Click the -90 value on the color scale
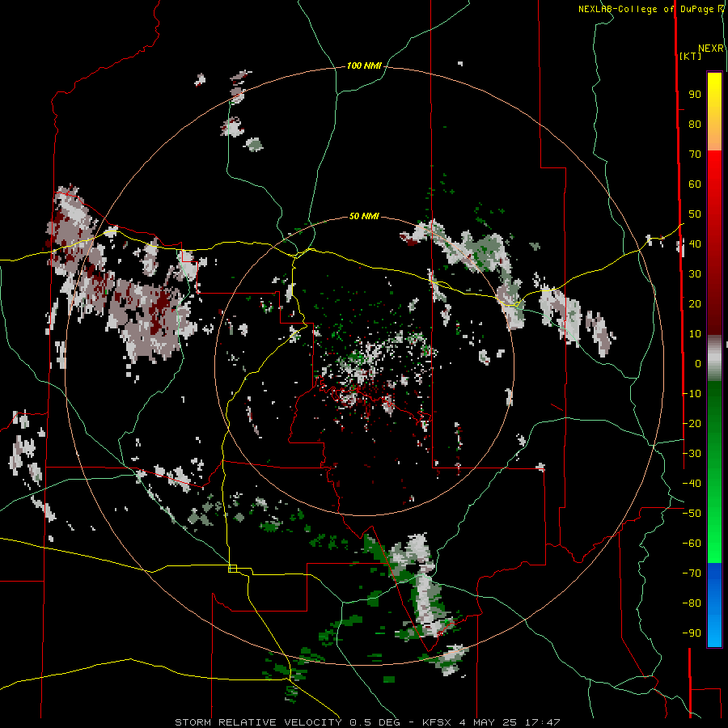728x728 pixels. coord(692,633)
